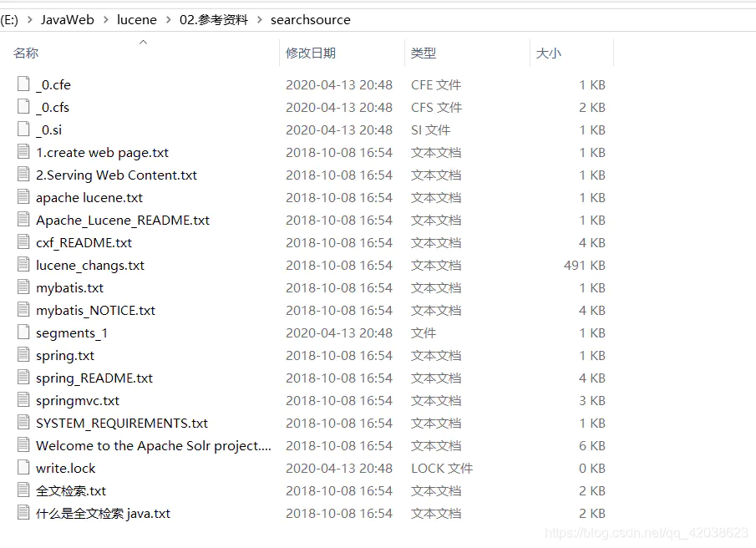Click the mybatis.txt text document icon
Image resolution: width=756 pixels, height=548 pixels.
pos(23,287)
